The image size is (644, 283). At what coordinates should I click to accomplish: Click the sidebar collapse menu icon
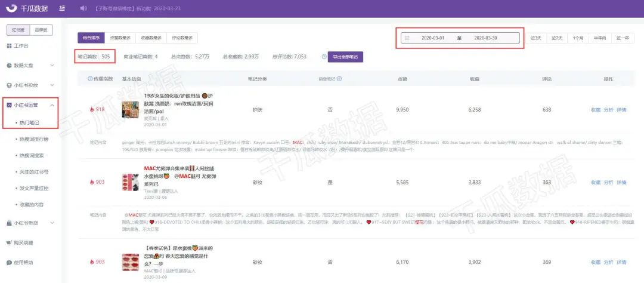click(x=62, y=8)
